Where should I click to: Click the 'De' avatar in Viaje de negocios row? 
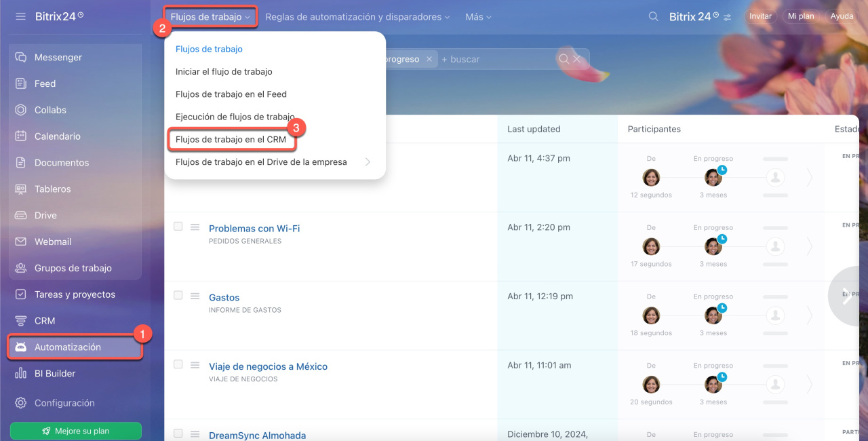[x=651, y=385]
